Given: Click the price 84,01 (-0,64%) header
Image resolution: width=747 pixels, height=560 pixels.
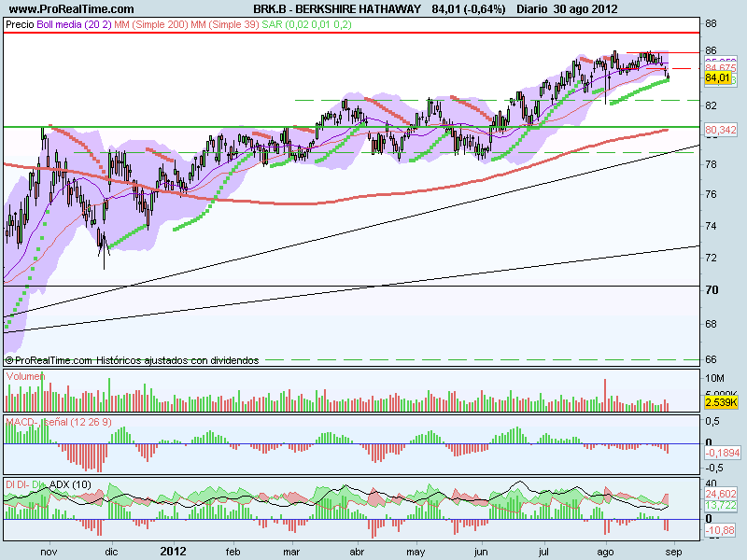Looking at the screenshot, I should (469, 9).
